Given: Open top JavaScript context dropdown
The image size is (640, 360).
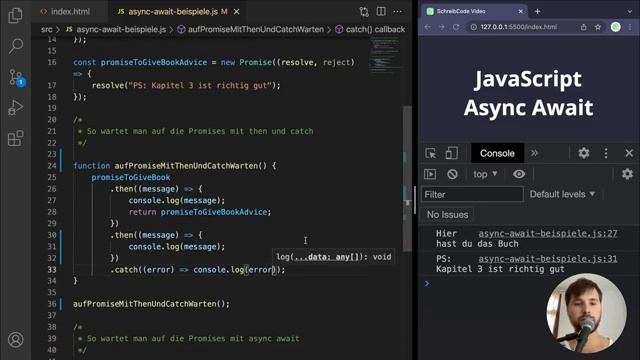Looking at the screenshot, I should coord(485,174).
